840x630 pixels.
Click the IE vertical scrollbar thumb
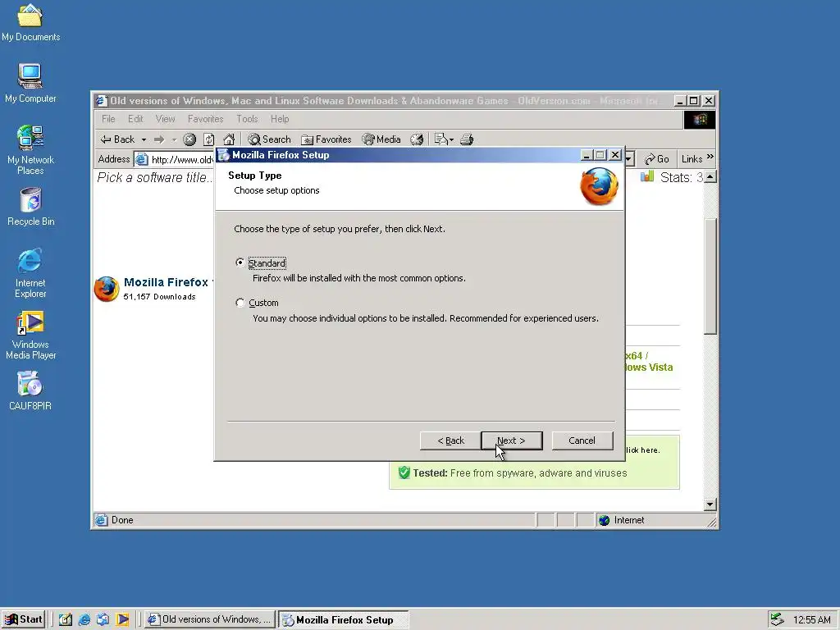710,276
